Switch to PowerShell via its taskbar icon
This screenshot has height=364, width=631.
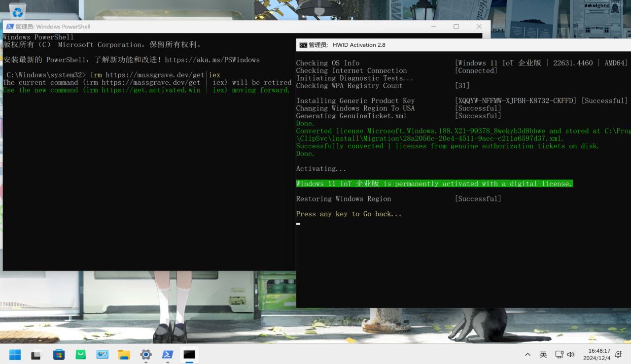click(x=168, y=354)
